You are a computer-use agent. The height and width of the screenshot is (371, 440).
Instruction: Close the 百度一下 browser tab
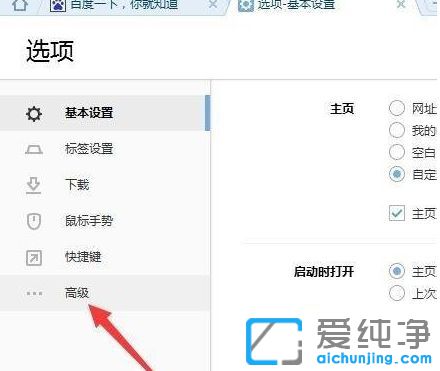(x=212, y=4)
